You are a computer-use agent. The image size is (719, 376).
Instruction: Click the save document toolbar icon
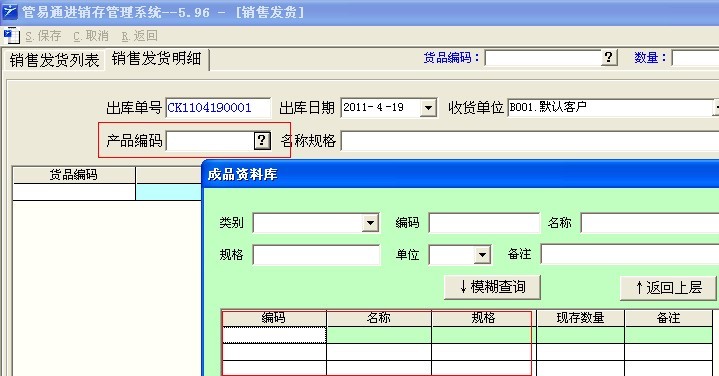point(11,36)
